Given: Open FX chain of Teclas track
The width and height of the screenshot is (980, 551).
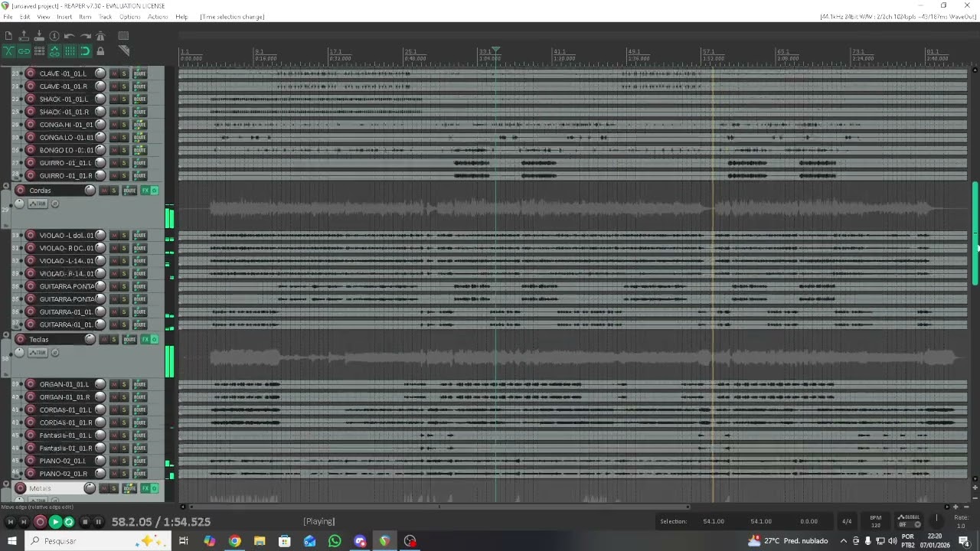Looking at the screenshot, I should point(145,339).
